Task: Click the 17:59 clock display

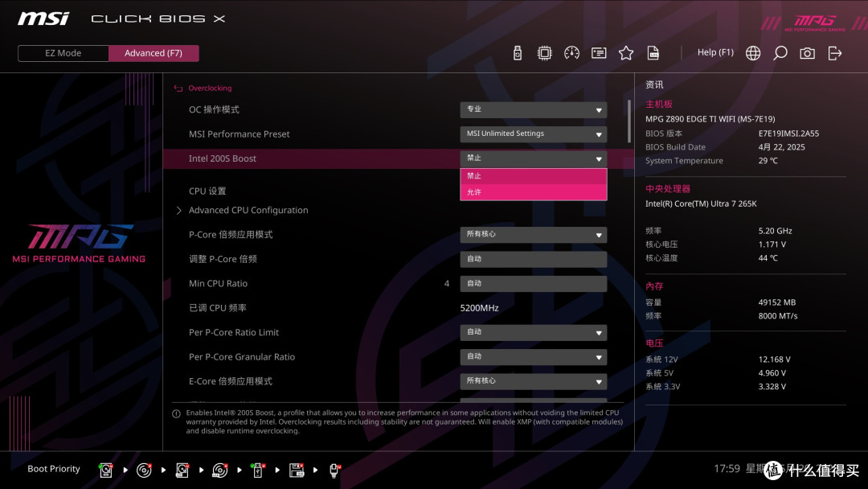Action: [727, 469]
